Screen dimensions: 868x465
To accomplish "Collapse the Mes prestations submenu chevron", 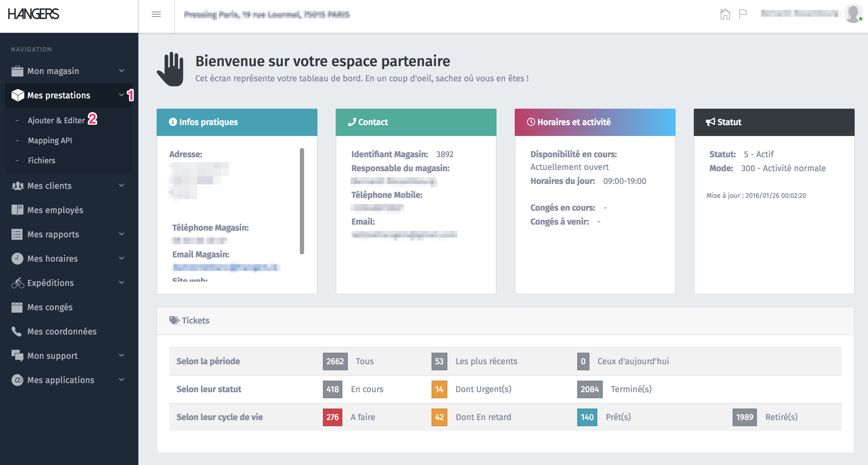I will [x=121, y=95].
